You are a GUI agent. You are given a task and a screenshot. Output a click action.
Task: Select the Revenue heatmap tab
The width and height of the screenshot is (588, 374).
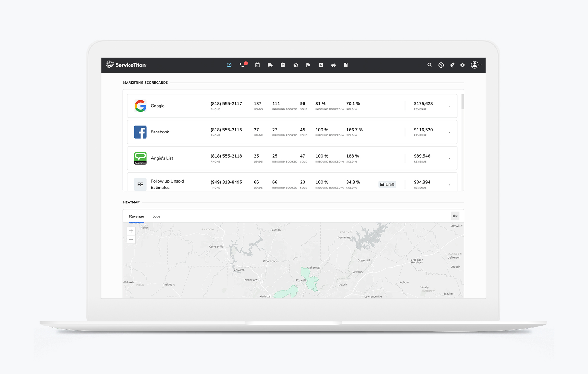coord(136,216)
